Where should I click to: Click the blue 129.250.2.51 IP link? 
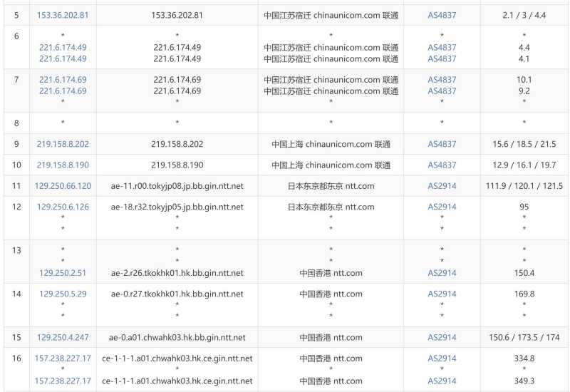pyautogui.click(x=63, y=273)
